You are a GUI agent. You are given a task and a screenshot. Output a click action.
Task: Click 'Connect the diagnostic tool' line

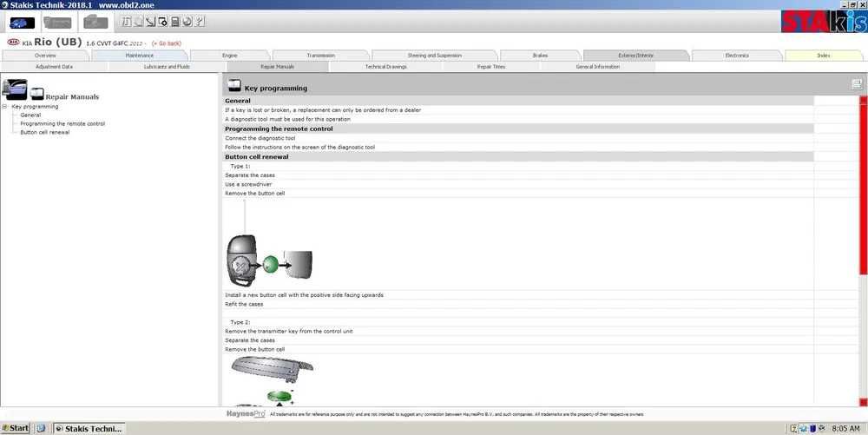coord(260,138)
